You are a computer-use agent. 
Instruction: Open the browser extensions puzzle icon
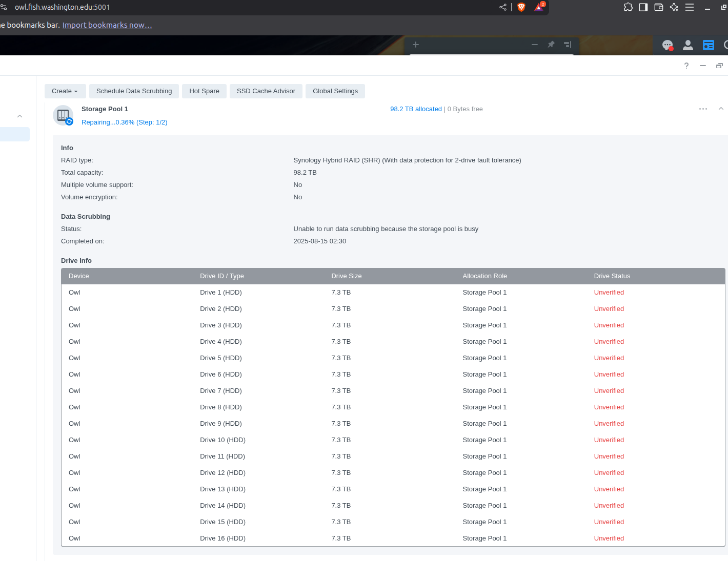click(x=628, y=7)
